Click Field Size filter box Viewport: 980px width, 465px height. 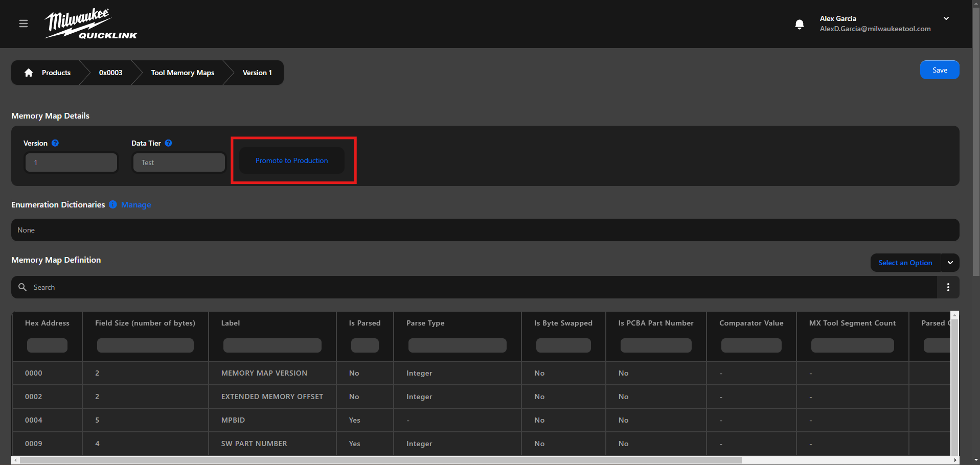(145, 345)
